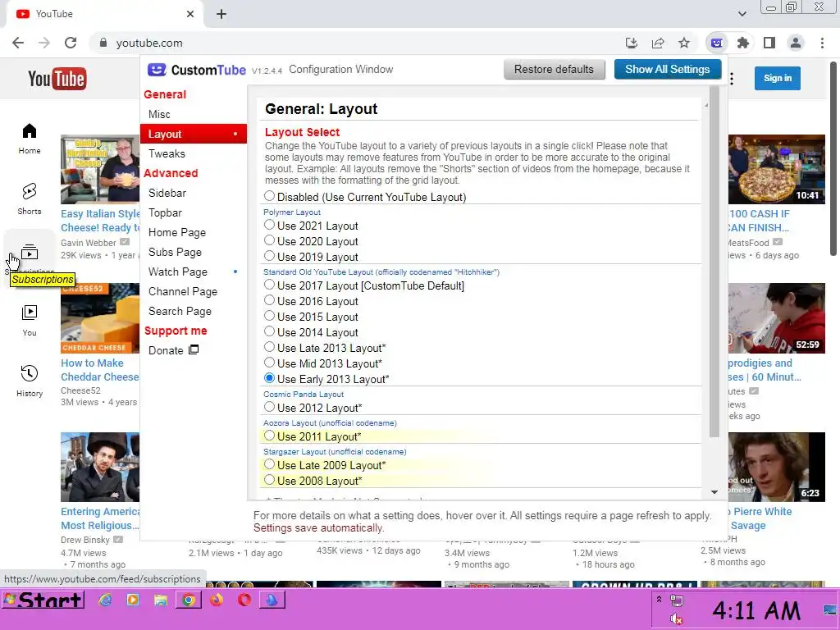Open the 10:41 pizza video thumbnail
This screenshot has width=840, height=630.
click(776, 169)
